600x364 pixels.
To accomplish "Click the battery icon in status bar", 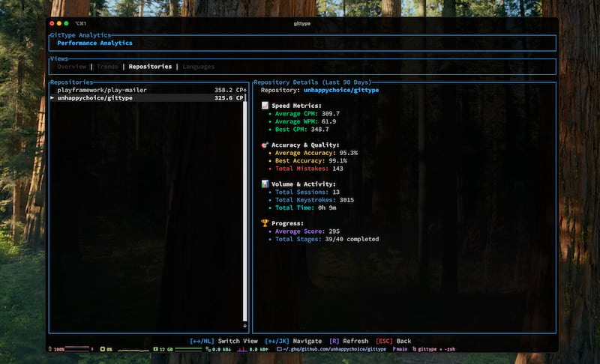I will [x=51, y=349].
